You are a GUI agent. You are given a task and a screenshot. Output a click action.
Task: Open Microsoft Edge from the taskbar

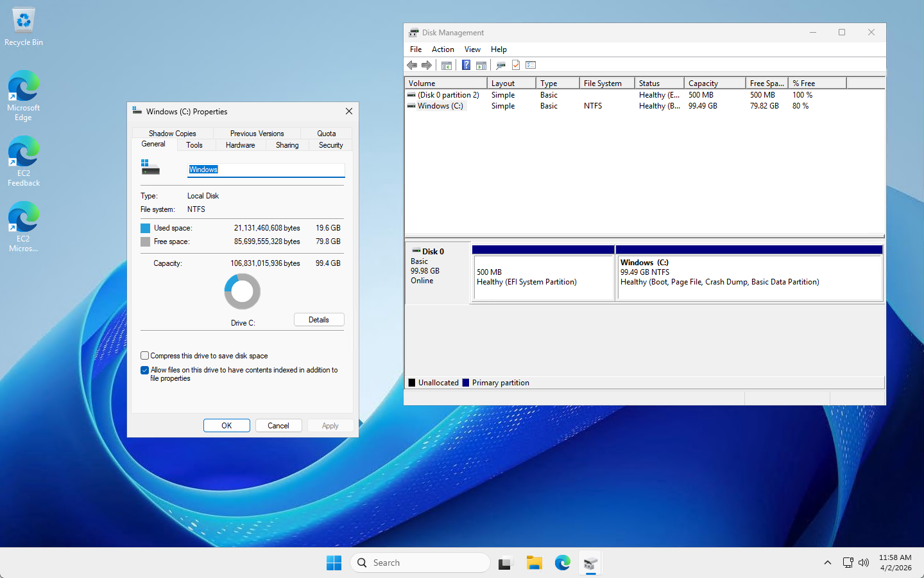pyautogui.click(x=563, y=563)
